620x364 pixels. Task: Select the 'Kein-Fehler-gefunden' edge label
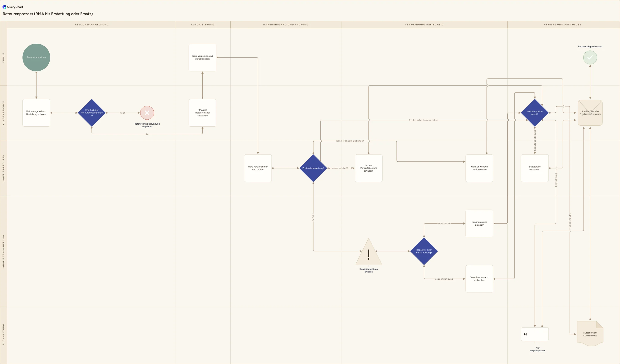[350, 141]
